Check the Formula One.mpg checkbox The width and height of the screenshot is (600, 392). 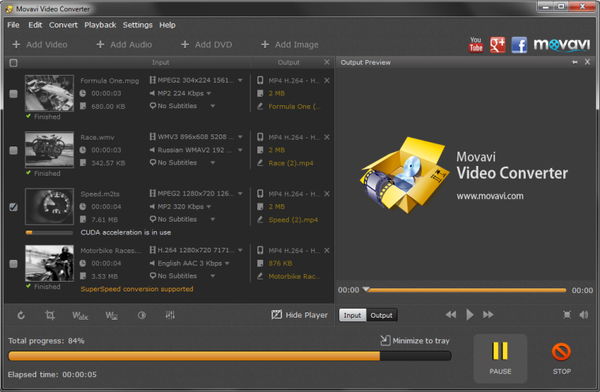tap(13, 94)
